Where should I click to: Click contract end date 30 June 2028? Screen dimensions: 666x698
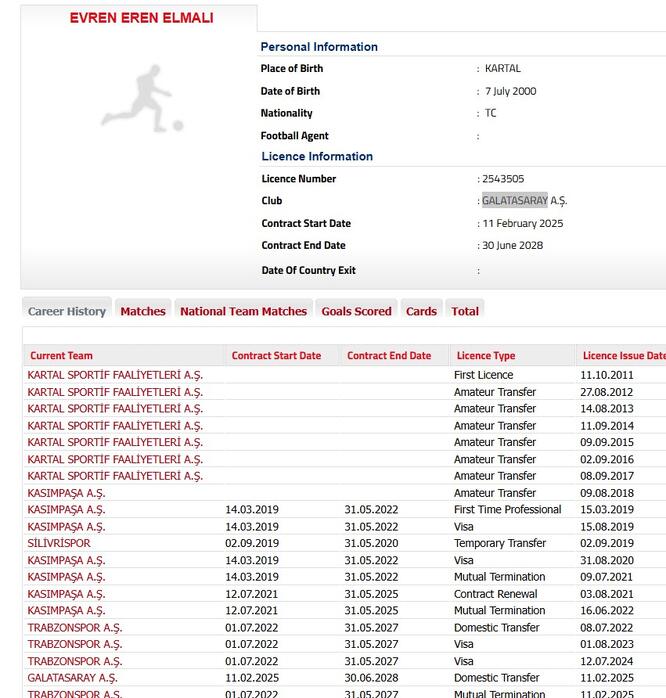pyautogui.click(x=513, y=245)
